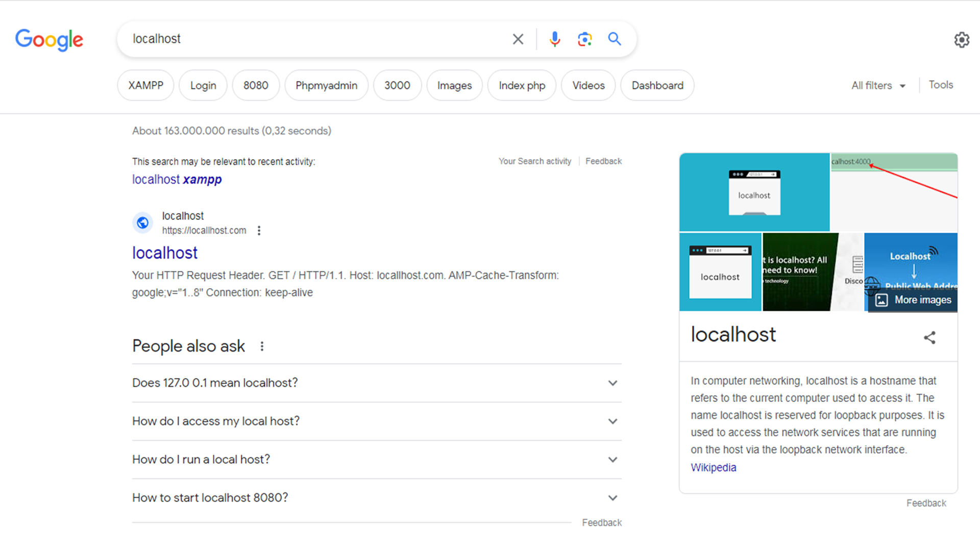Viewport: 980px width, 551px height.
Task: Open three-dot menu beside People also ask
Action: coord(262,346)
